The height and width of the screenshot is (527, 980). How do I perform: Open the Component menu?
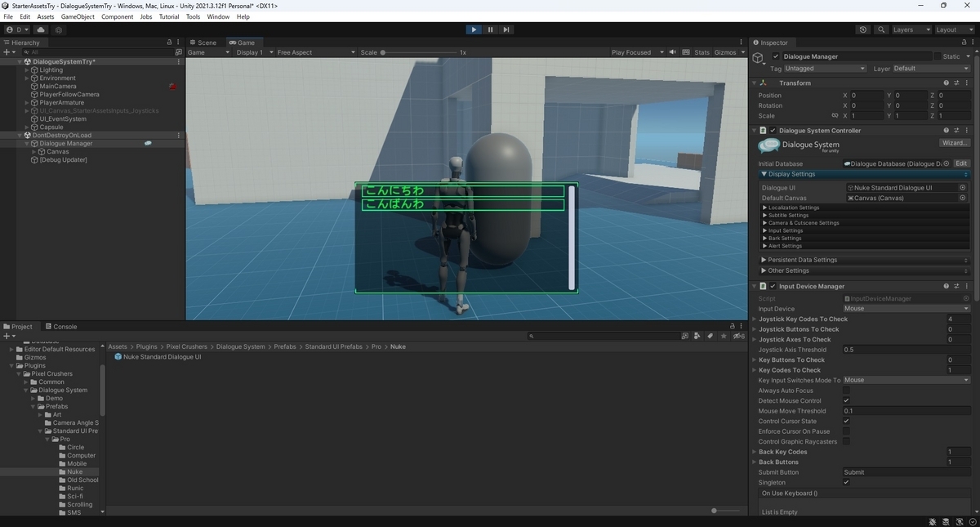tap(117, 16)
